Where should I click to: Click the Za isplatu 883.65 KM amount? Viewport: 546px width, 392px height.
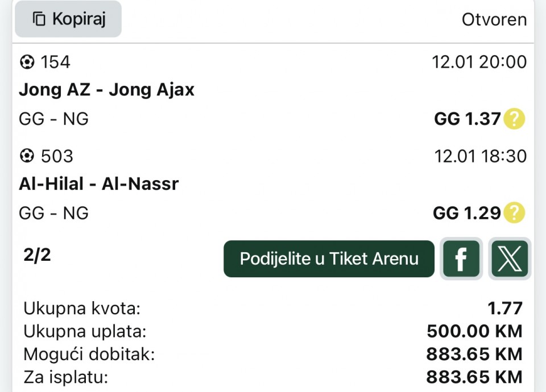pos(474,377)
